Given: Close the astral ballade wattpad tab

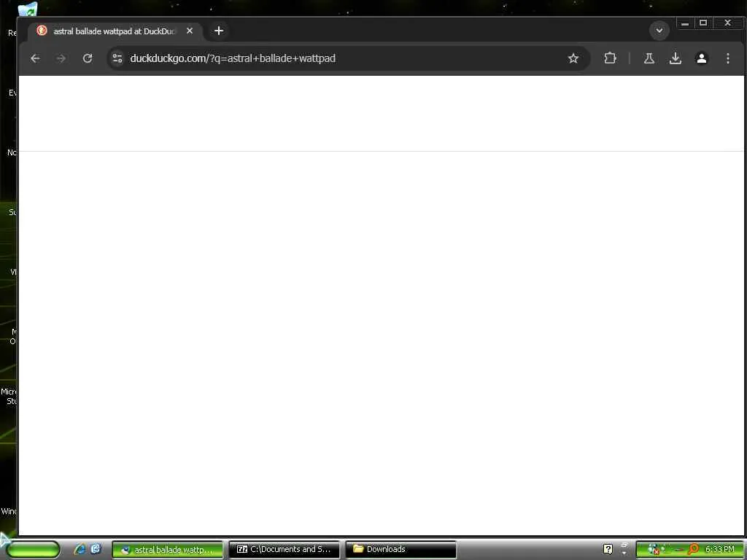Looking at the screenshot, I should [x=190, y=31].
